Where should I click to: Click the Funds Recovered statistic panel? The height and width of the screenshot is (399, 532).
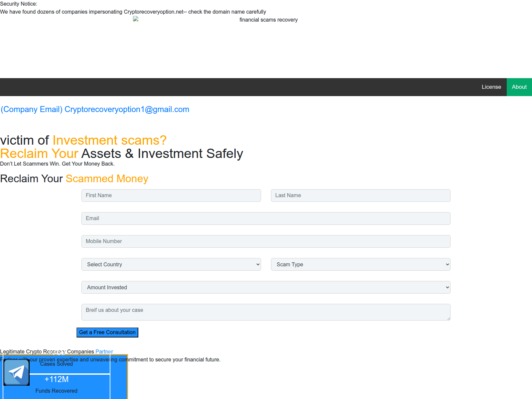tap(56, 386)
